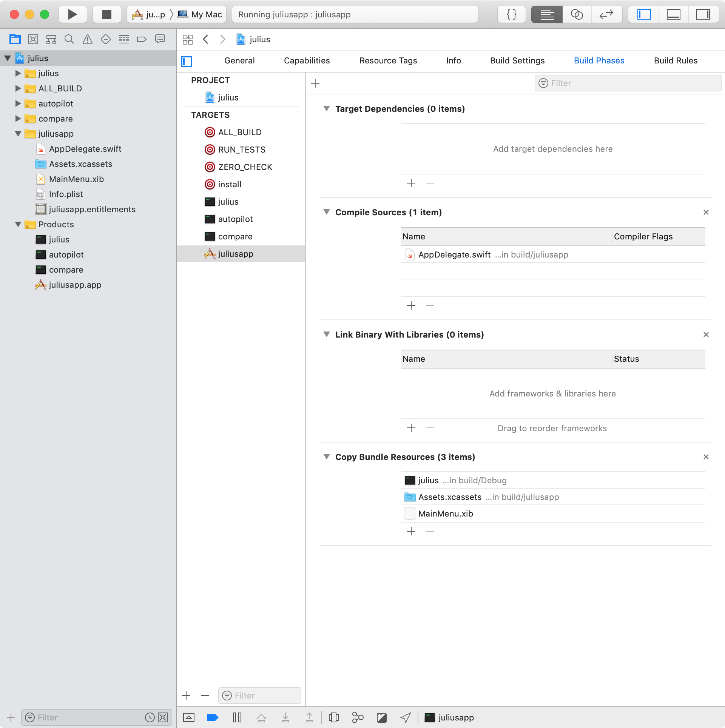The image size is (725, 728).
Task: Hide the left navigator panel
Action: tap(644, 14)
